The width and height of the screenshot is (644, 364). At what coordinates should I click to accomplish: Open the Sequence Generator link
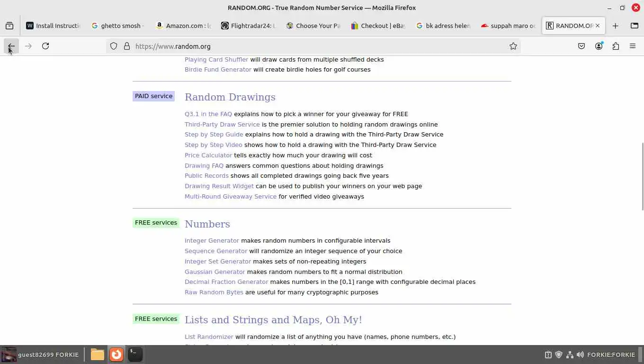(x=216, y=251)
